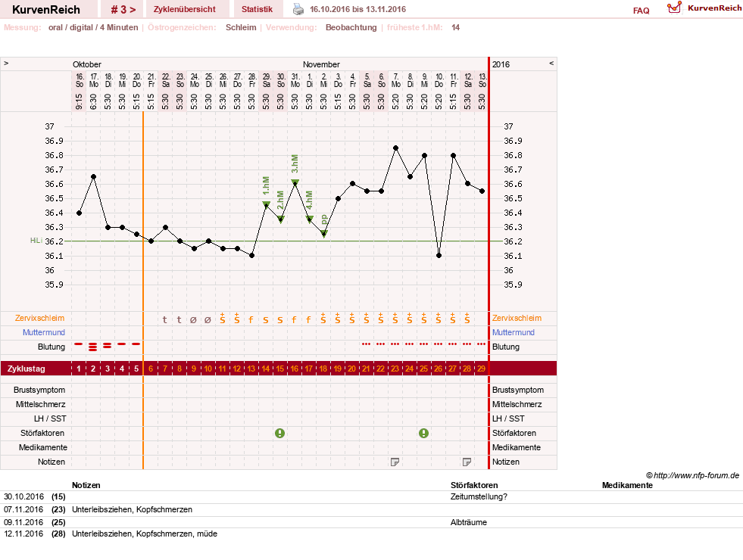The width and height of the screenshot is (743, 560).
Task: Click the left Mittelschmerz row label
Action: coord(41,404)
